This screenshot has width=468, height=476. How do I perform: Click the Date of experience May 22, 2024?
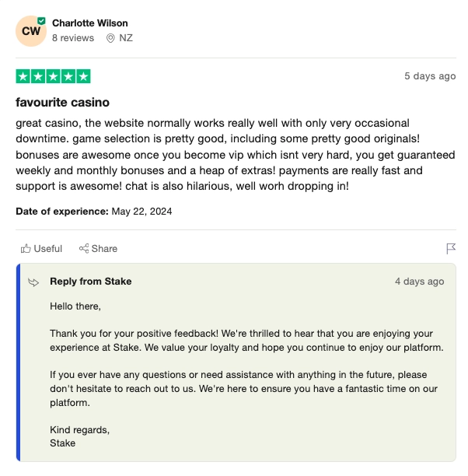pos(94,212)
